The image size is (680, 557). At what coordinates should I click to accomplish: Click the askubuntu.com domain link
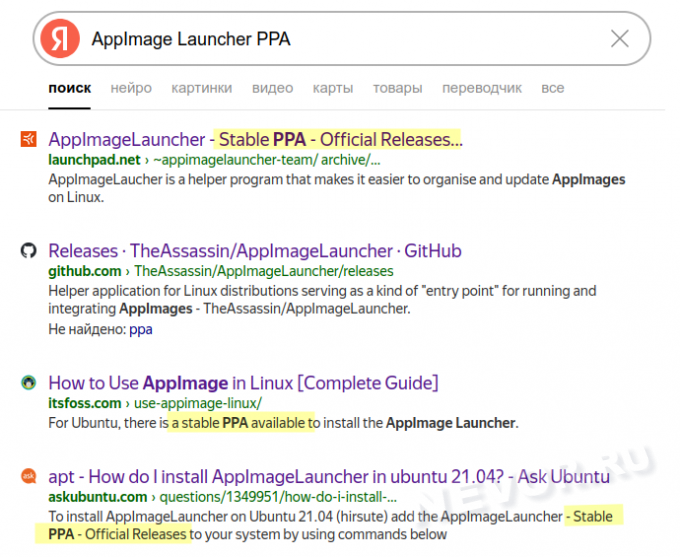pyautogui.click(x=98, y=497)
